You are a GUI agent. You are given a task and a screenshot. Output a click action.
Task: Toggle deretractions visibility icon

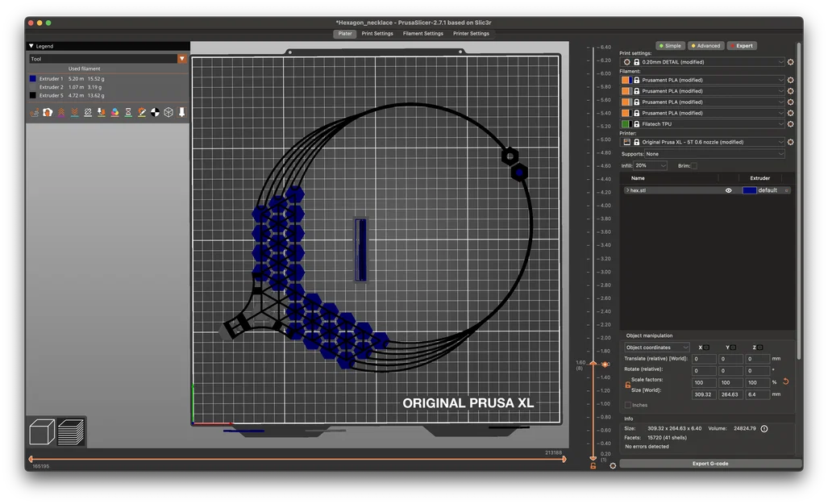74,113
